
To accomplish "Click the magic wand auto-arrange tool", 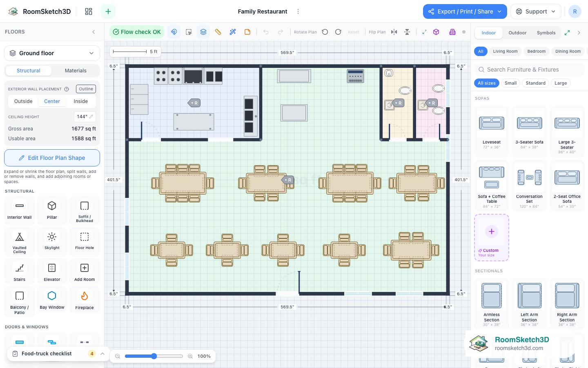I will 233,32.
